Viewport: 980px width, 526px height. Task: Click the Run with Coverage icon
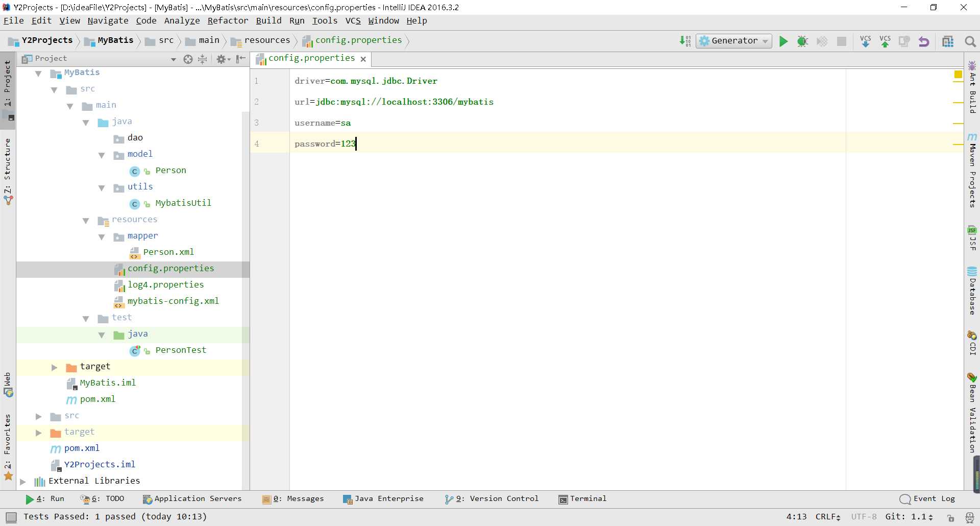coord(822,41)
